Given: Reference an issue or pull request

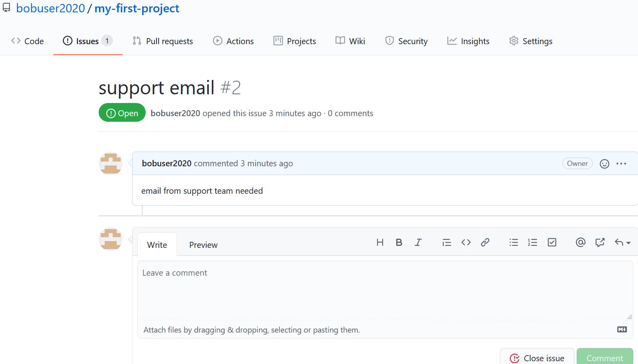Looking at the screenshot, I should pos(600,242).
